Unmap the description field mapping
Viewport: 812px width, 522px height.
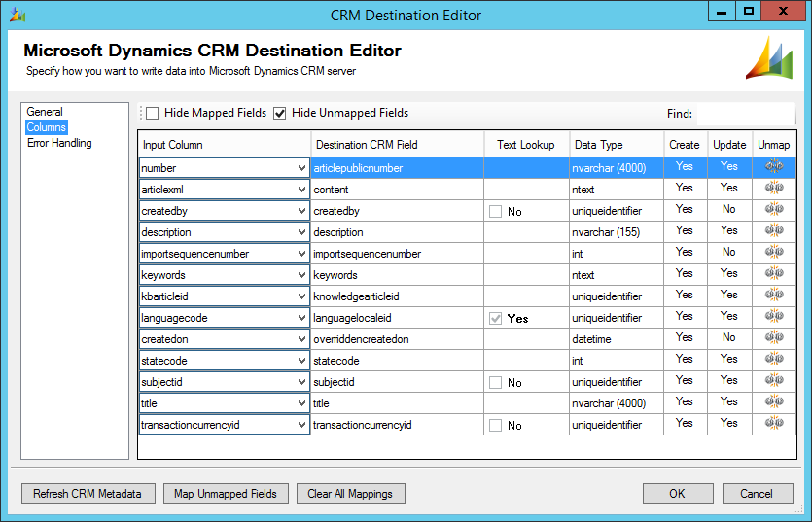pos(774,230)
